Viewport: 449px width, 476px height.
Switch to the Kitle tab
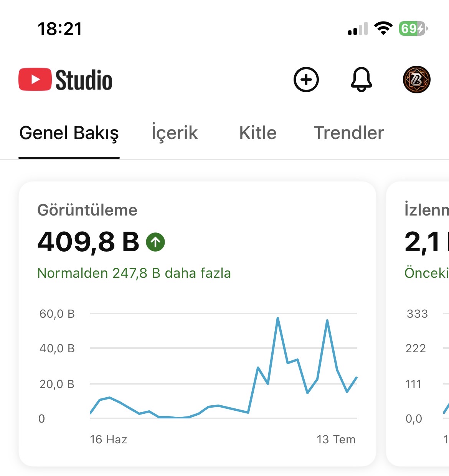click(258, 133)
